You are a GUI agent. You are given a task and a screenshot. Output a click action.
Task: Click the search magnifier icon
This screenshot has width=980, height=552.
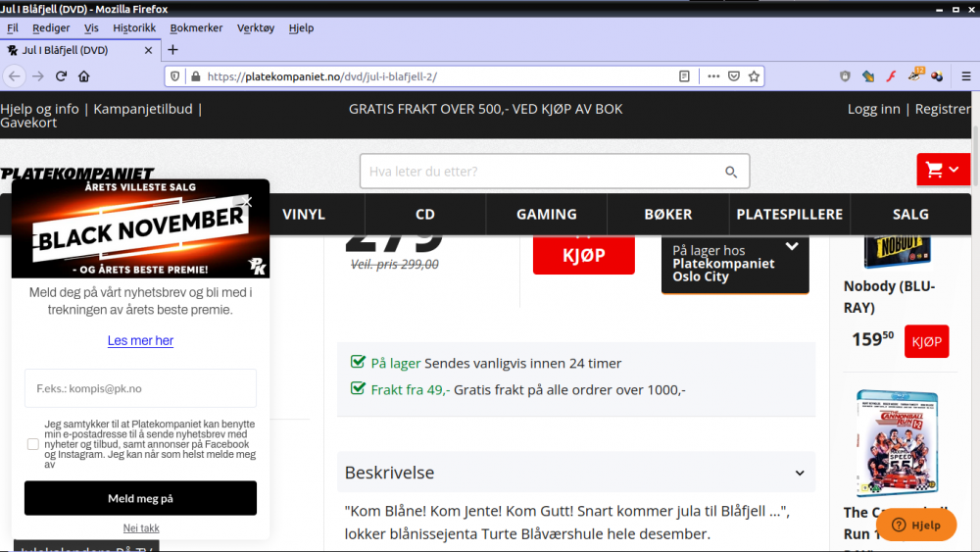[x=731, y=172]
